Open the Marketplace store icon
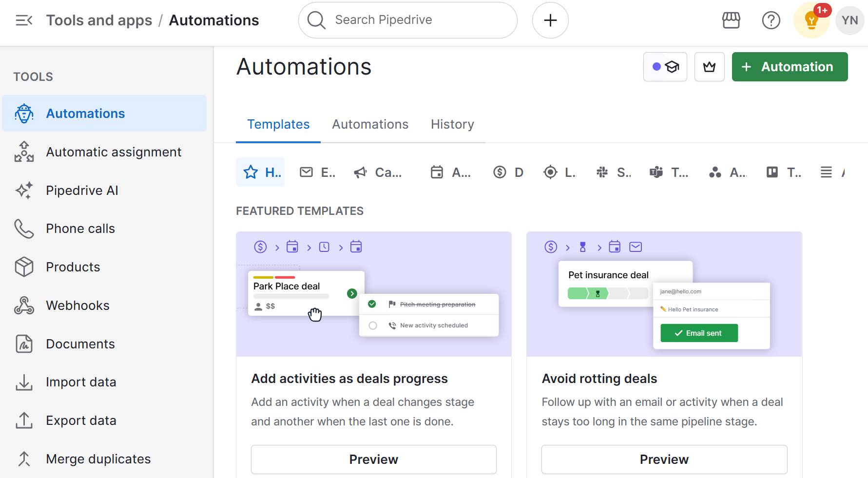The width and height of the screenshot is (868, 478). click(x=731, y=20)
